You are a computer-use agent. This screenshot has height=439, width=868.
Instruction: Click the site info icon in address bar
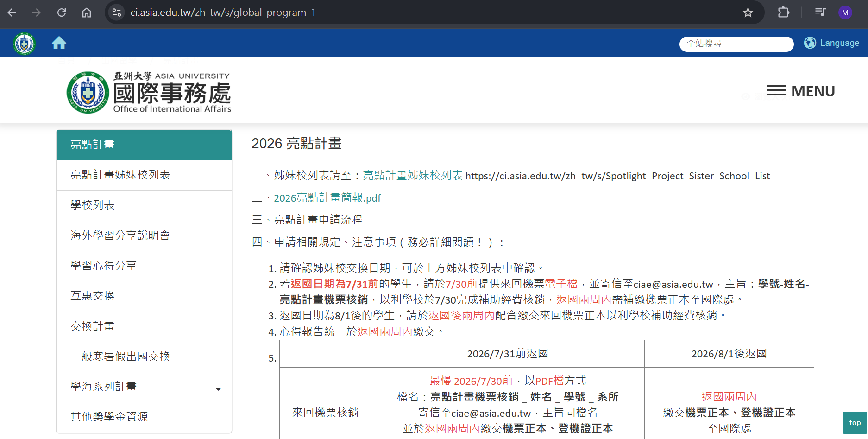point(117,13)
